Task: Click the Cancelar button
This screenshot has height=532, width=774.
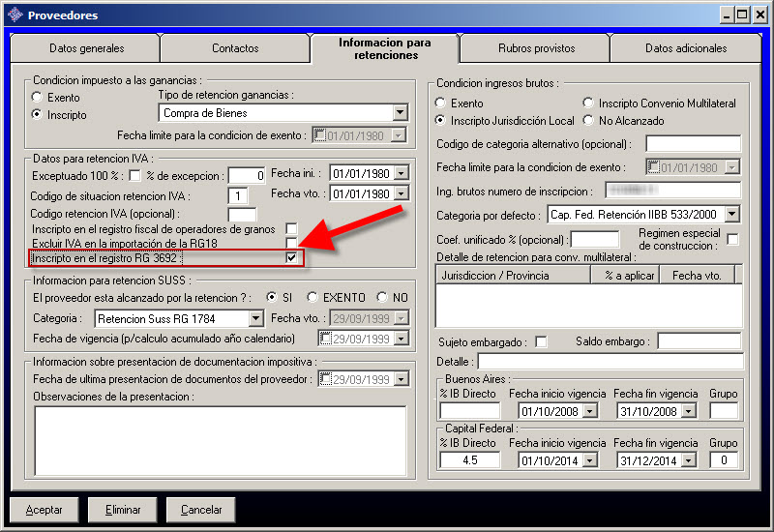Action: point(201,510)
